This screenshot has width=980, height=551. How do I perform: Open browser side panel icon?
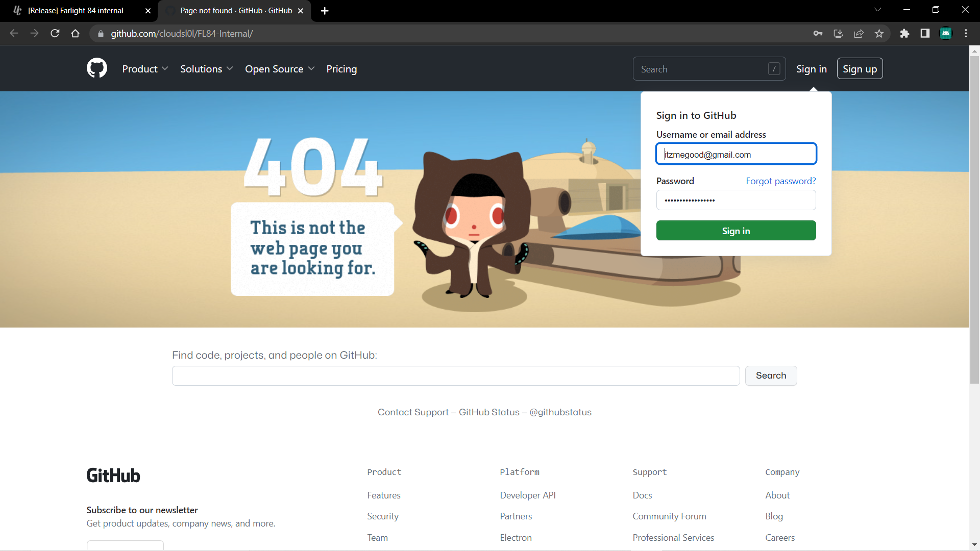pos(925,34)
